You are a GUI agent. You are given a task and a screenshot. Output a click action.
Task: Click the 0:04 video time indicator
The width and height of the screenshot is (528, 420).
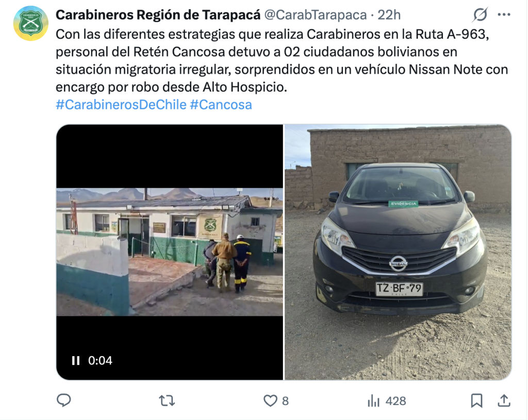coord(100,361)
